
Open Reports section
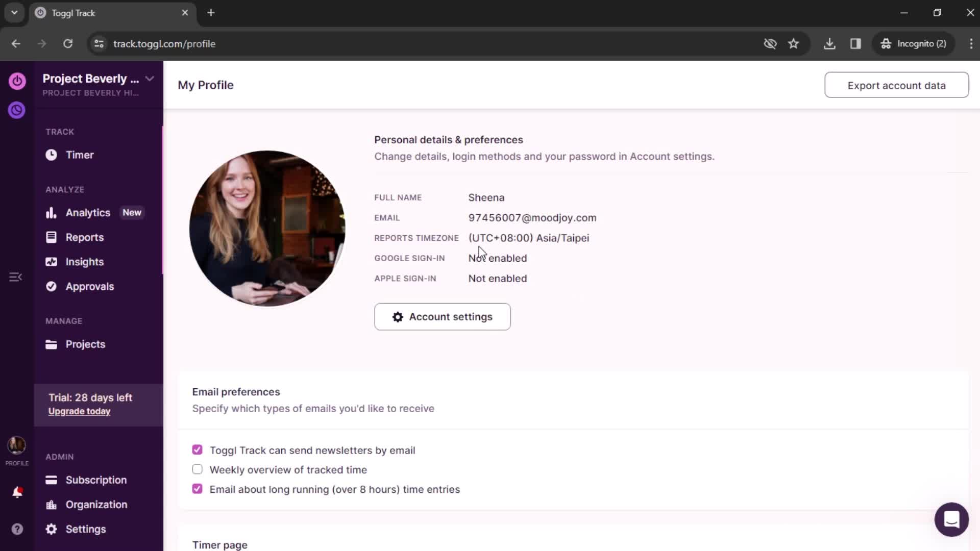(x=85, y=237)
